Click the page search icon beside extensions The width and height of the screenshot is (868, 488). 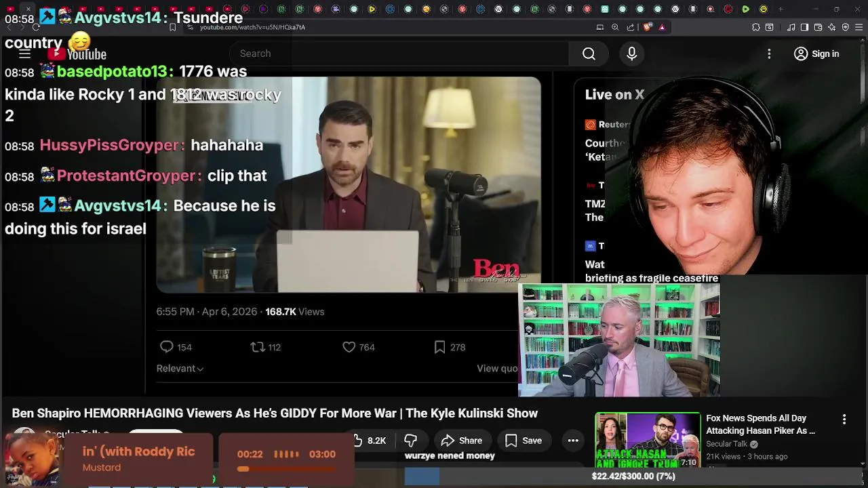pos(770,27)
